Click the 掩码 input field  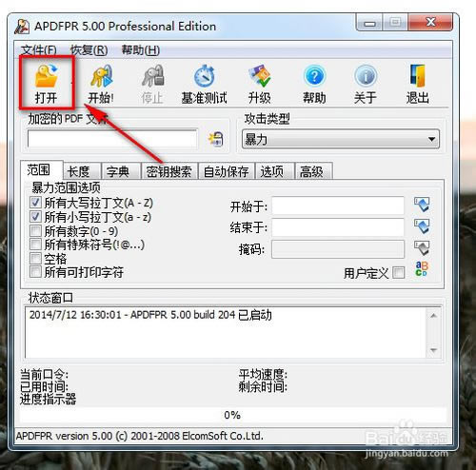338,249
